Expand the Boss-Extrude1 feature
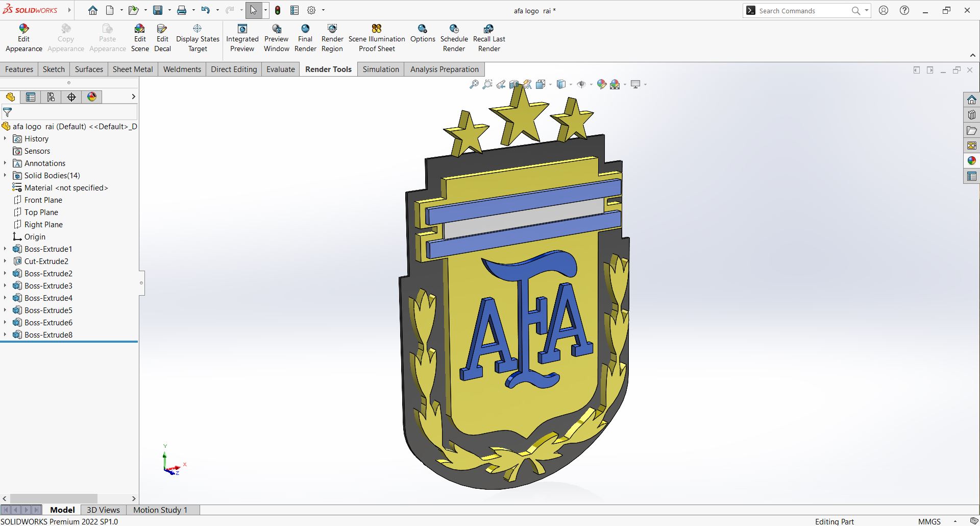980x526 pixels. tap(5, 249)
